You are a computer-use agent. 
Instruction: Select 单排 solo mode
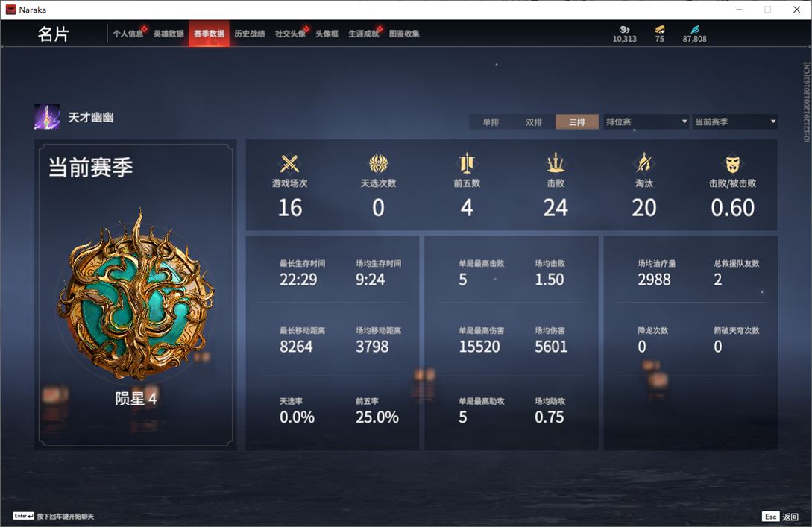pyautogui.click(x=491, y=122)
